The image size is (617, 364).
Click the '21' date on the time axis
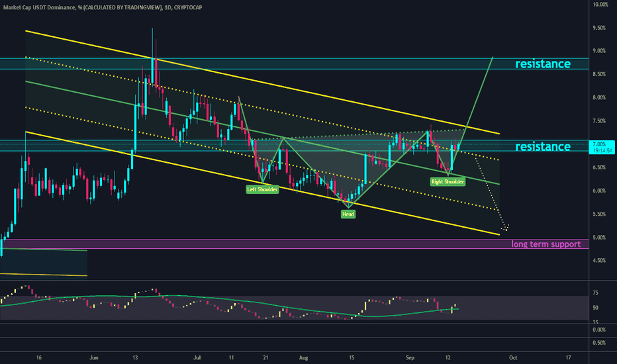(265, 357)
